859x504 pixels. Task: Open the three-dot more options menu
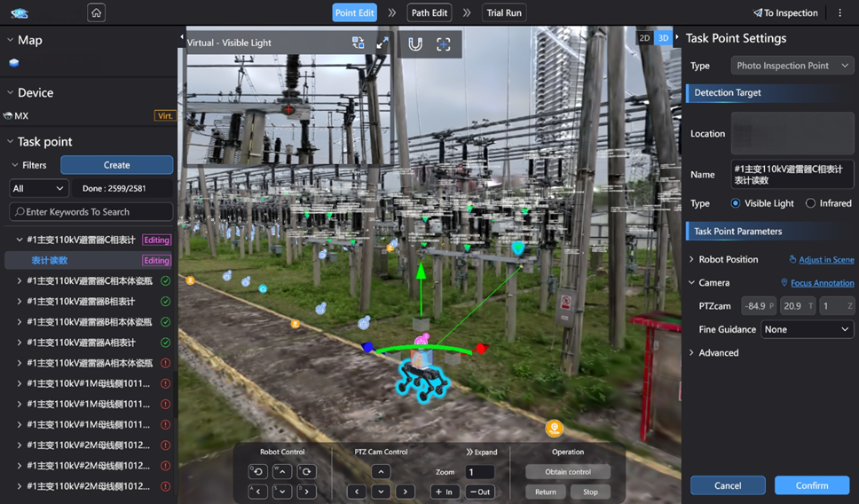pyautogui.click(x=839, y=13)
